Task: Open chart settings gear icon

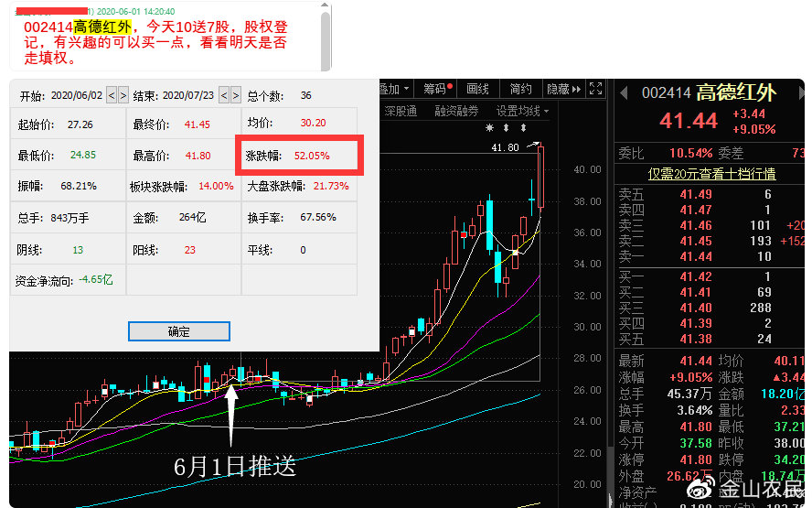Action: click(x=489, y=127)
